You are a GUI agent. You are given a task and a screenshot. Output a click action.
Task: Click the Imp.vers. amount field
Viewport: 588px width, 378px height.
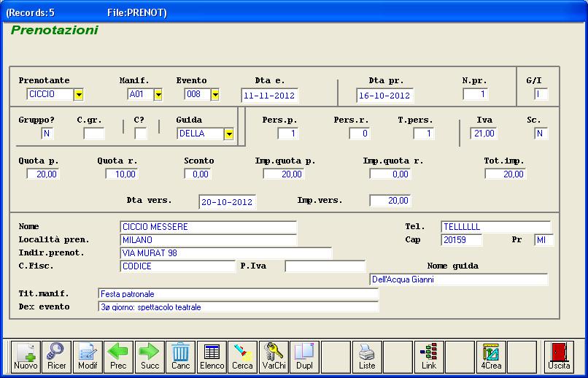[x=390, y=201]
